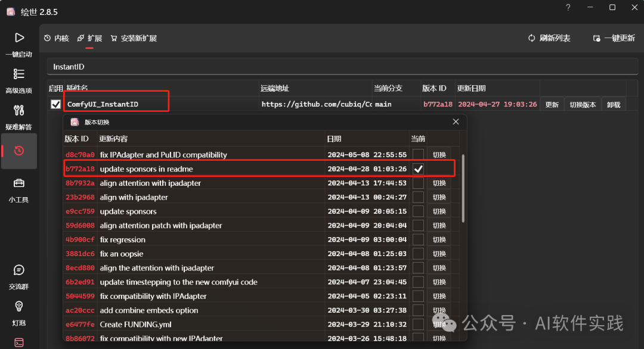Click 刷新列表 refresh button
Viewport: 644px width, 349px height.
tap(549, 38)
